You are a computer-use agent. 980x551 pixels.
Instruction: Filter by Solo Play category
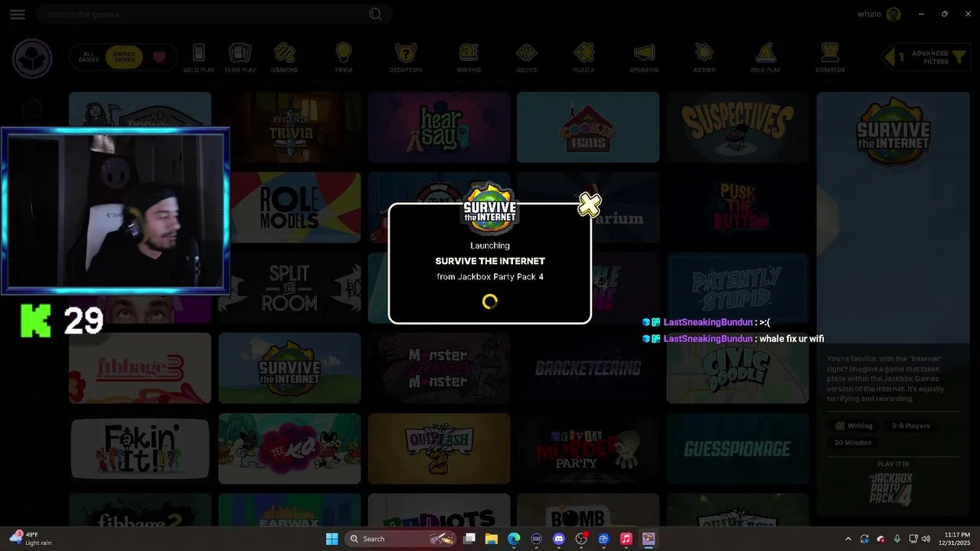pos(198,58)
